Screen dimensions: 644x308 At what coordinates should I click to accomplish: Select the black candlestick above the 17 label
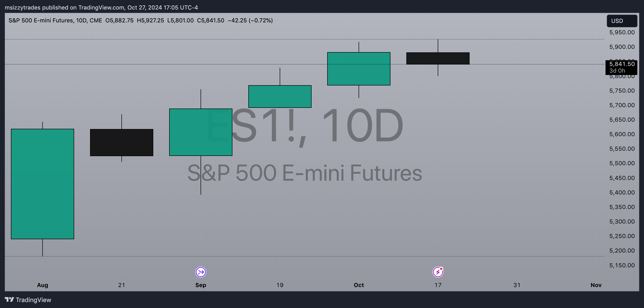tap(438, 58)
